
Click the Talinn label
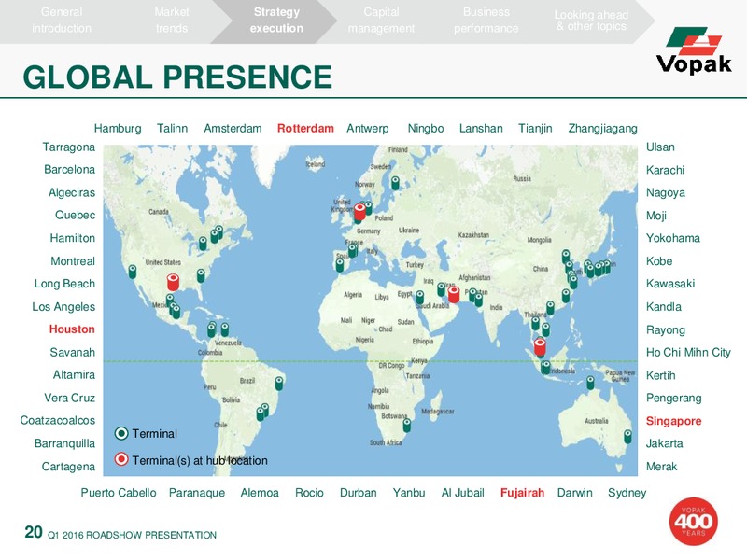(x=172, y=129)
